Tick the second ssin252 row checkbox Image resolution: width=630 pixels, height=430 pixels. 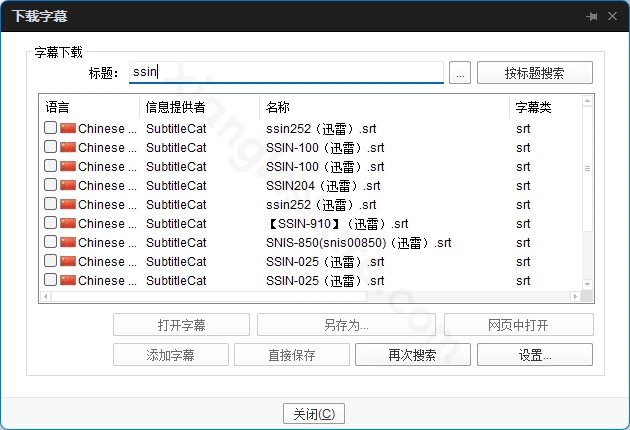[x=50, y=203]
